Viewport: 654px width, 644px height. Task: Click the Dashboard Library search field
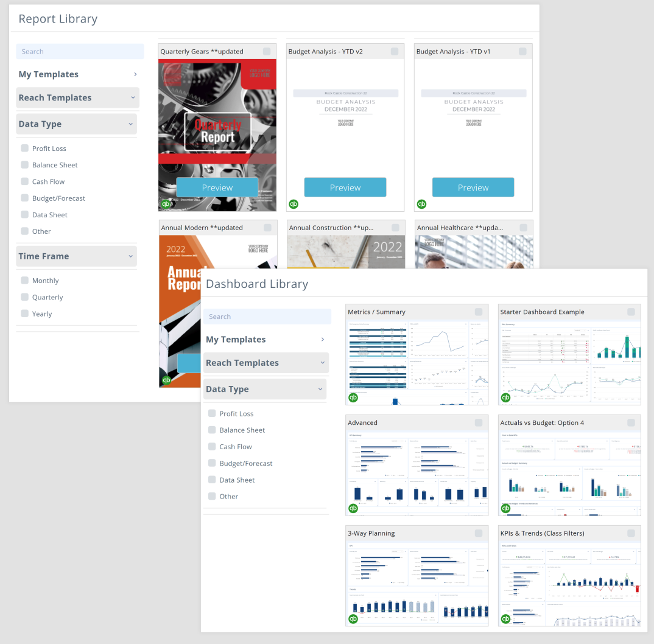click(x=267, y=316)
